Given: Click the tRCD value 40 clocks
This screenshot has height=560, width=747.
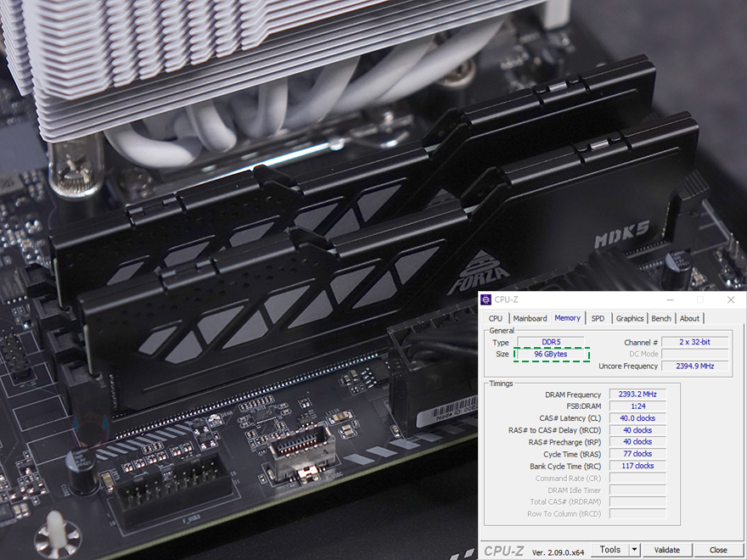Looking at the screenshot, I should tap(637, 430).
